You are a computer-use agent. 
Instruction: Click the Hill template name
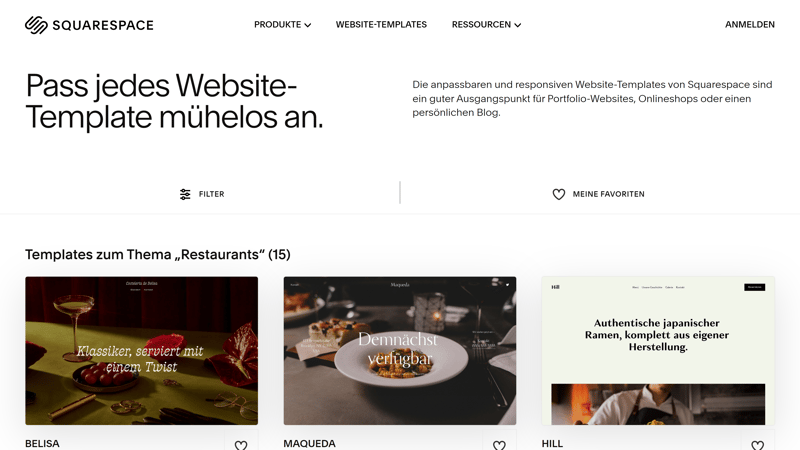(x=552, y=444)
